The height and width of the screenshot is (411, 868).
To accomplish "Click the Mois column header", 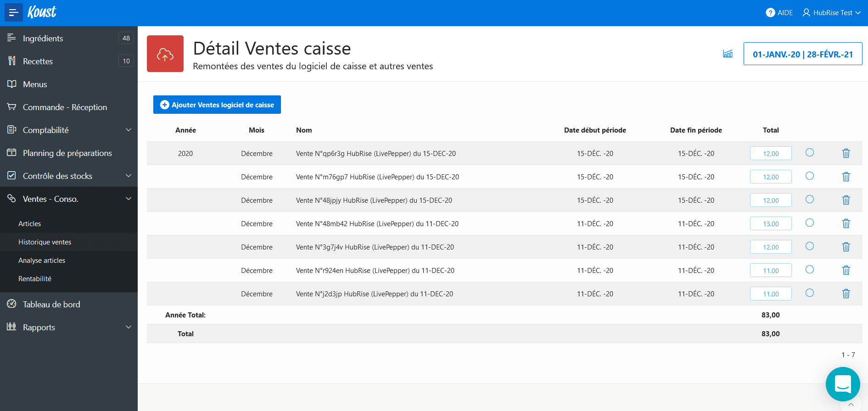I will 257,130.
